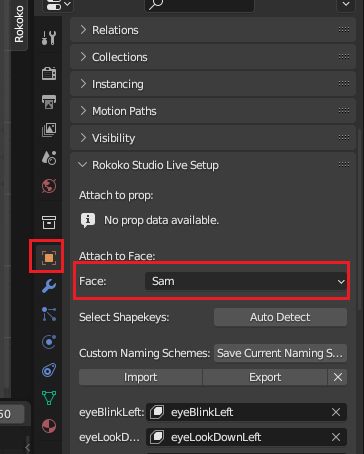Expand the Motion Paths panel

tap(83, 111)
